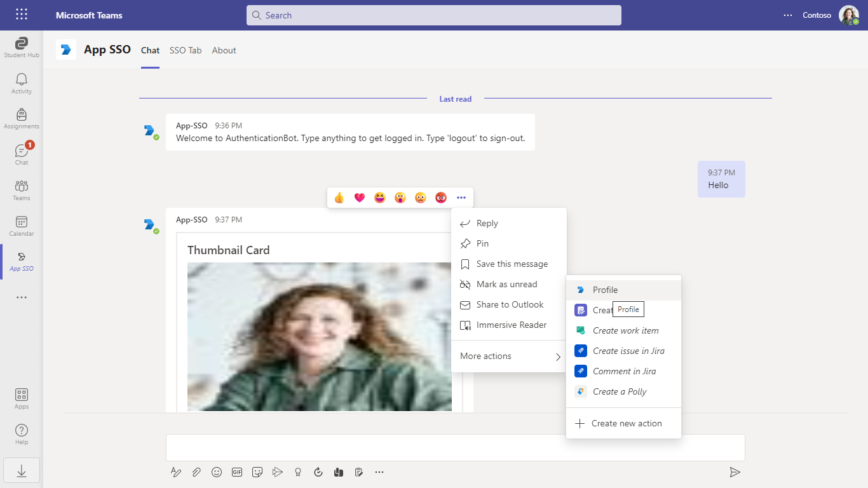Screen dimensions: 868x488
Task: Open the About tab
Action: point(224,50)
